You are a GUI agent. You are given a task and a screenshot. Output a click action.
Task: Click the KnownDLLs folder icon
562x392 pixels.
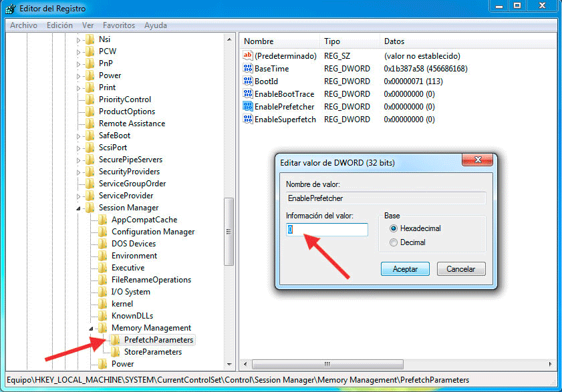[103, 316]
